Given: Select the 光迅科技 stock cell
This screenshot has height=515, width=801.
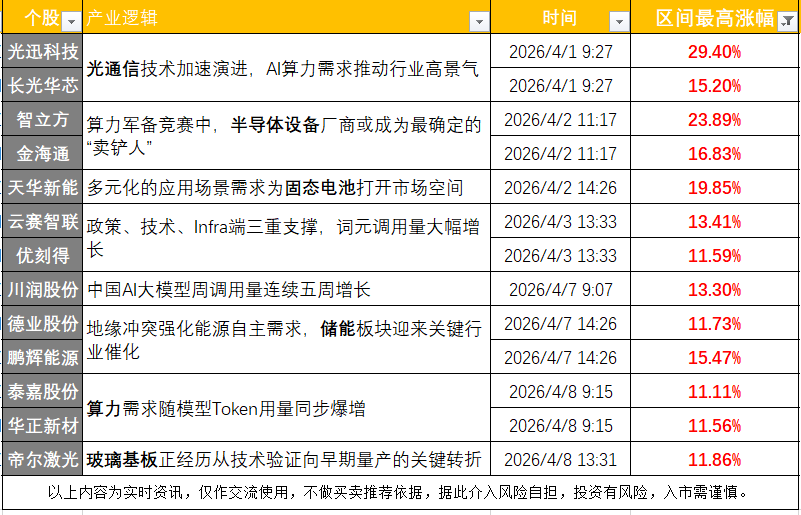Looking at the screenshot, I should 42,52.
